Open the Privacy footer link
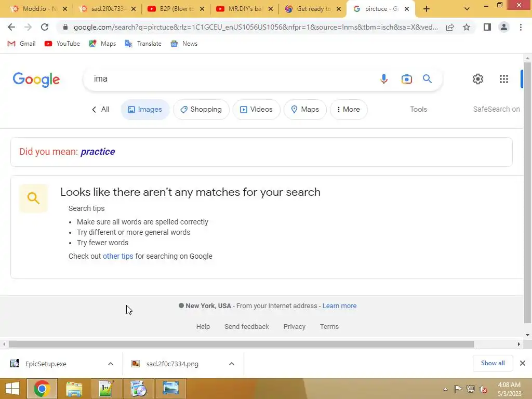The image size is (532, 399). tap(294, 326)
